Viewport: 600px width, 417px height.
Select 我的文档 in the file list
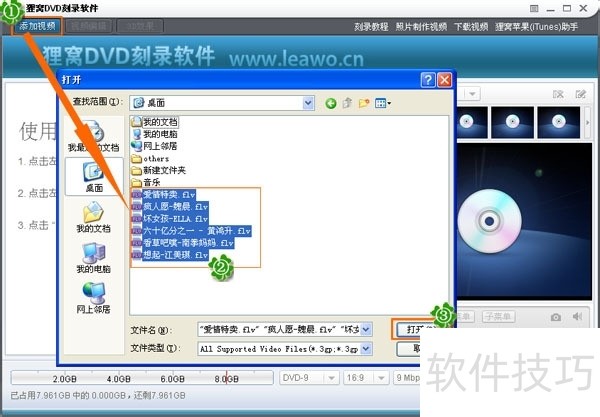(x=155, y=122)
